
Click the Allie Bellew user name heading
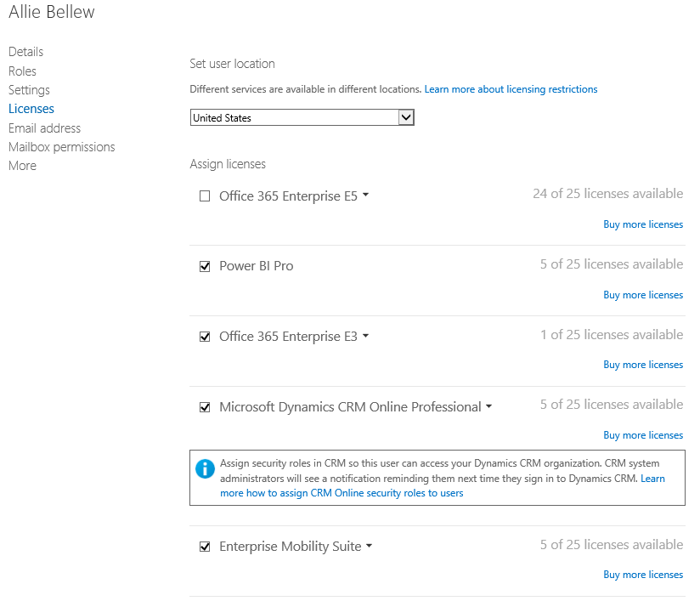point(52,12)
